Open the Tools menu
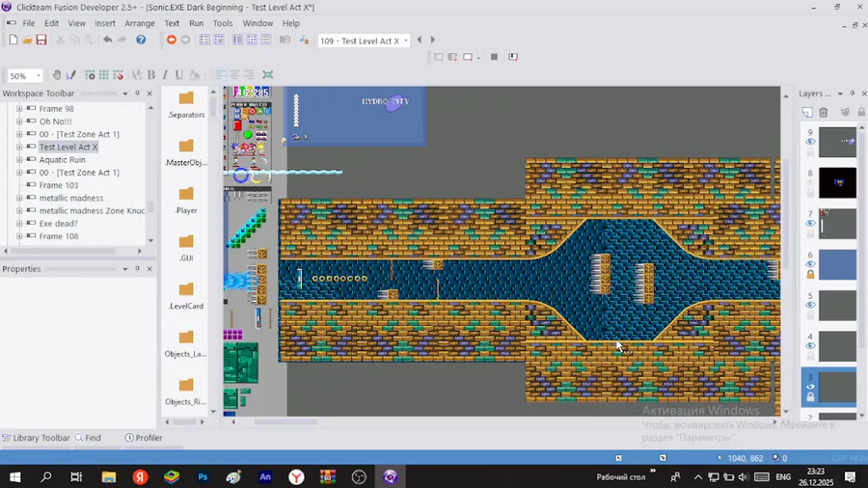The width and height of the screenshot is (868, 488). [x=223, y=23]
